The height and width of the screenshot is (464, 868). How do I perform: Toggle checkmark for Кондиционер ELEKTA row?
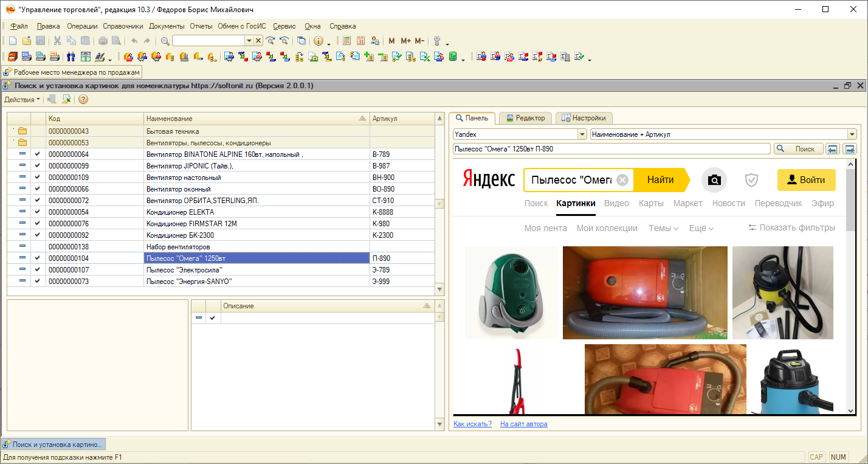(38, 212)
